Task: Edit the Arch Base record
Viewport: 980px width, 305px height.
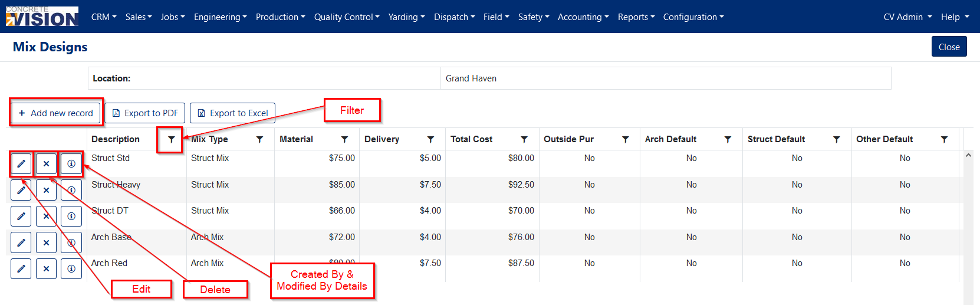Action: pyautogui.click(x=21, y=242)
